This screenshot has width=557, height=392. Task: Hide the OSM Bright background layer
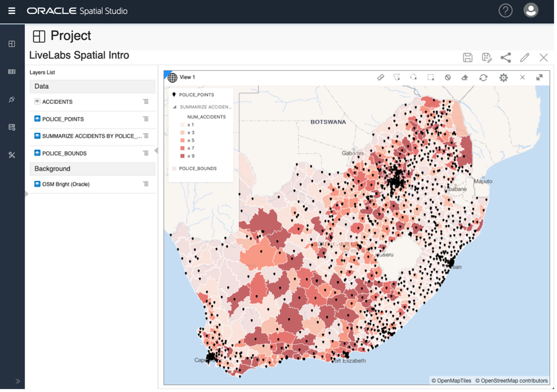pyautogui.click(x=37, y=184)
